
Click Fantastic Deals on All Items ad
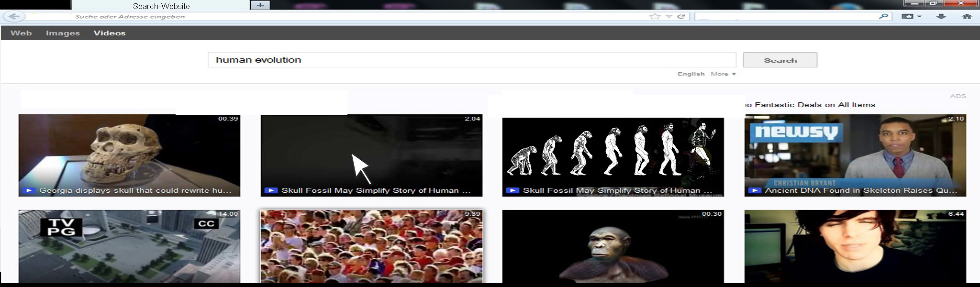coord(811,105)
